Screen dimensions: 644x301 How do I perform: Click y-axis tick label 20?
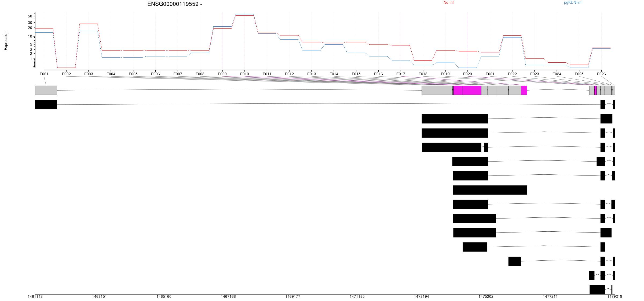[x=30, y=28]
